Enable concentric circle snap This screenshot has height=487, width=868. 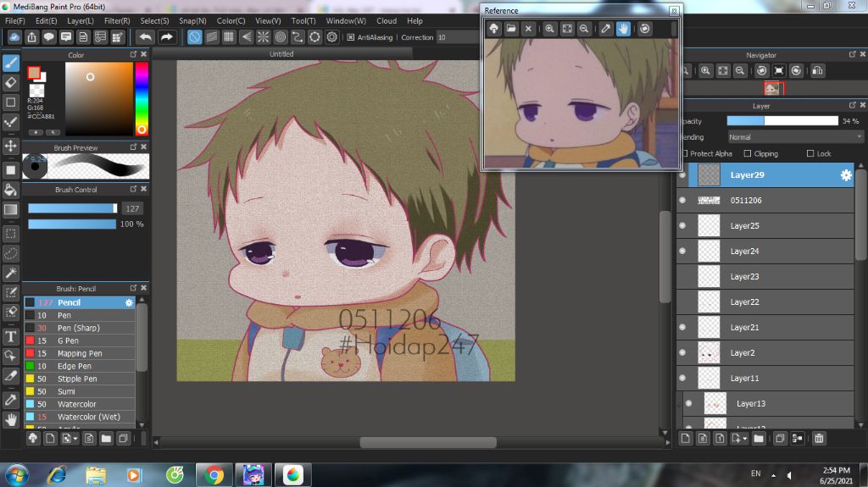pyautogui.click(x=280, y=37)
